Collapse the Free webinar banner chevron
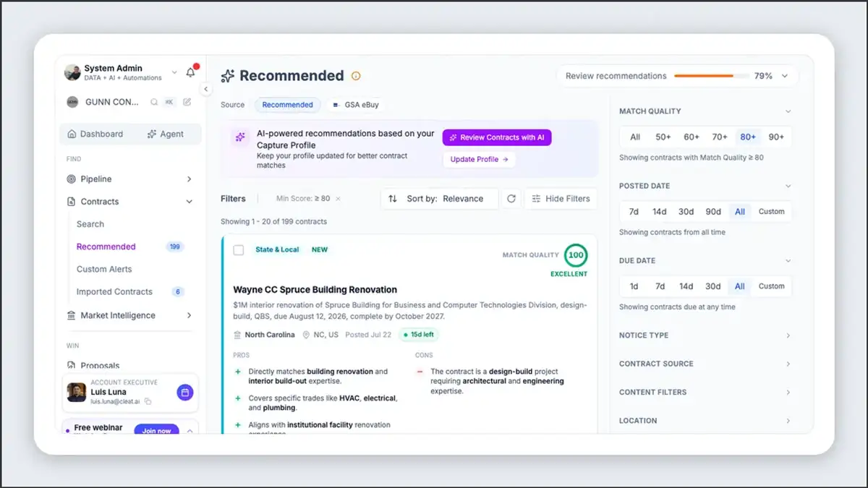Screen dimensions: 868x488 pos(190,430)
